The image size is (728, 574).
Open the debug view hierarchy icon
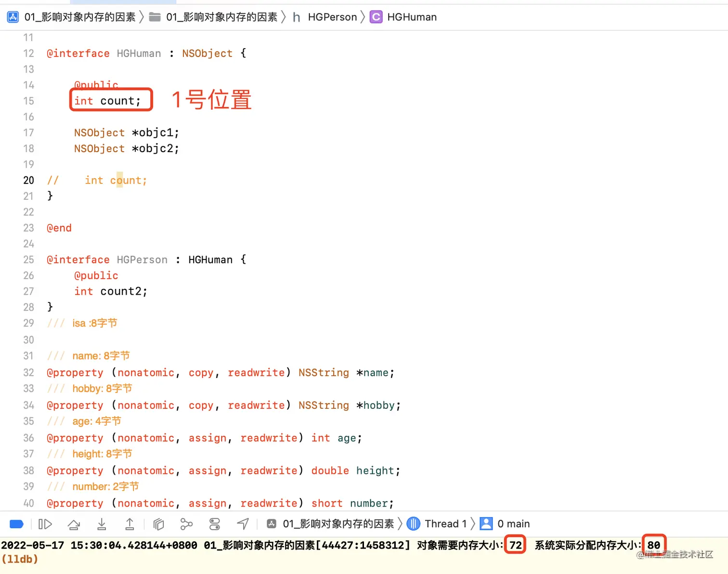pyautogui.click(x=158, y=524)
